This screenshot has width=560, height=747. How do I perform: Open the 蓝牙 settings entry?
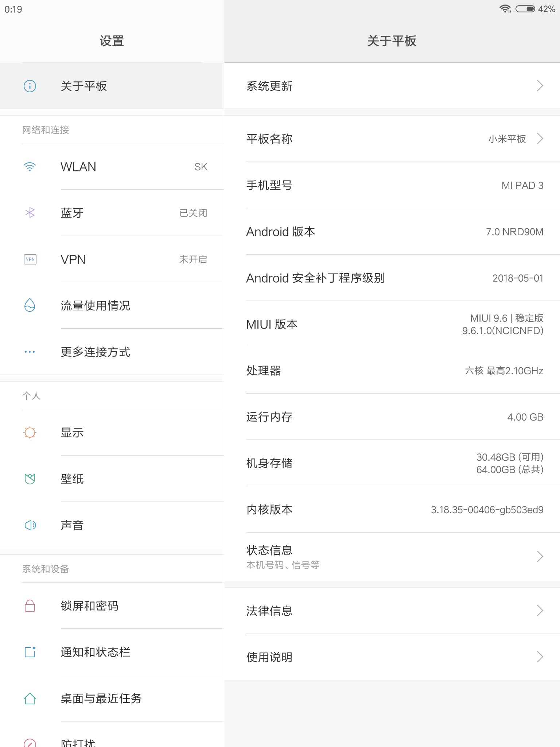[x=112, y=213]
